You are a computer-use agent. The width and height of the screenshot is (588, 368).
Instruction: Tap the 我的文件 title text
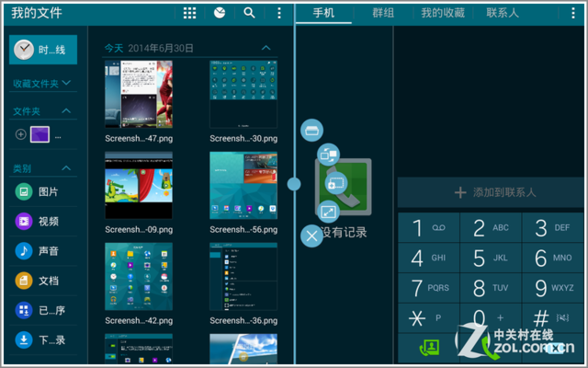(x=37, y=13)
